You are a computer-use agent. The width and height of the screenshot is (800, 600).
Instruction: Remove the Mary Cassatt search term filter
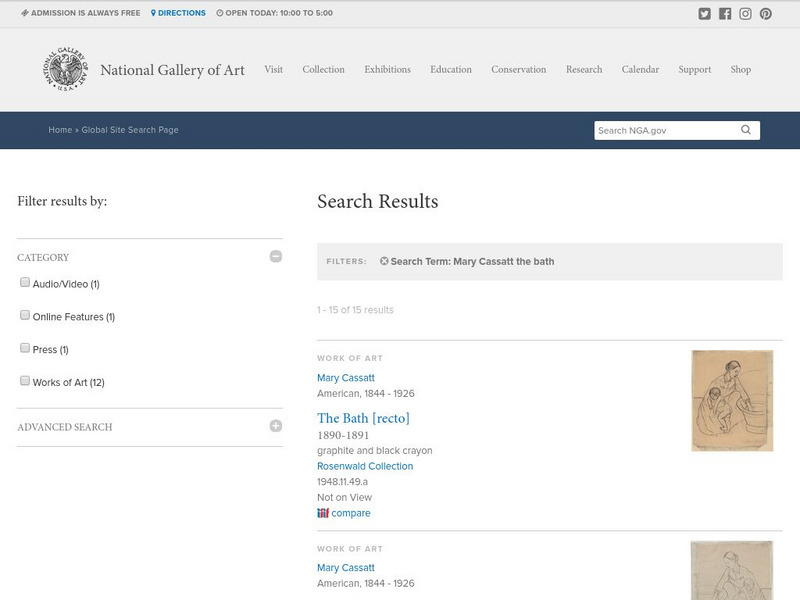pyautogui.click(x=384, y=261)
